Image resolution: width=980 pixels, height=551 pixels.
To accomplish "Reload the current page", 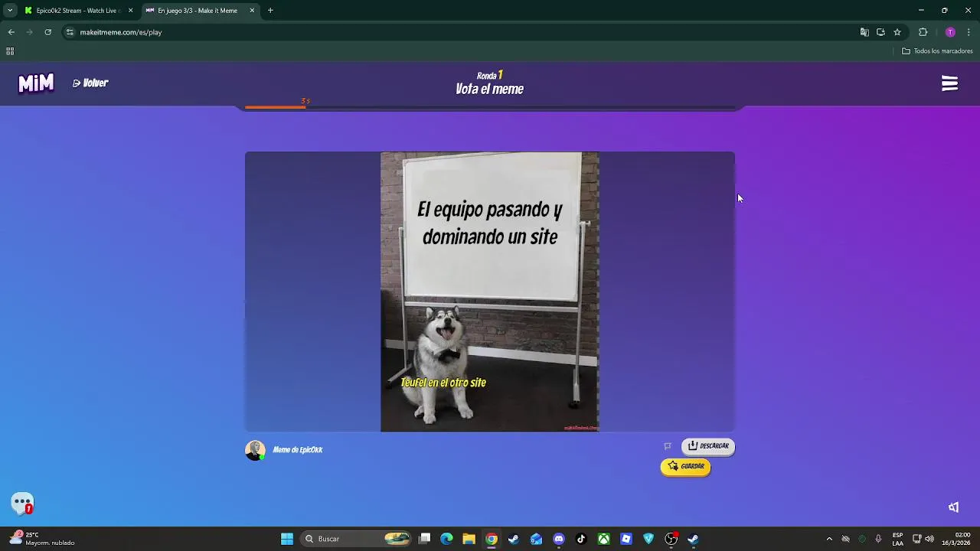I will point(47,32).
